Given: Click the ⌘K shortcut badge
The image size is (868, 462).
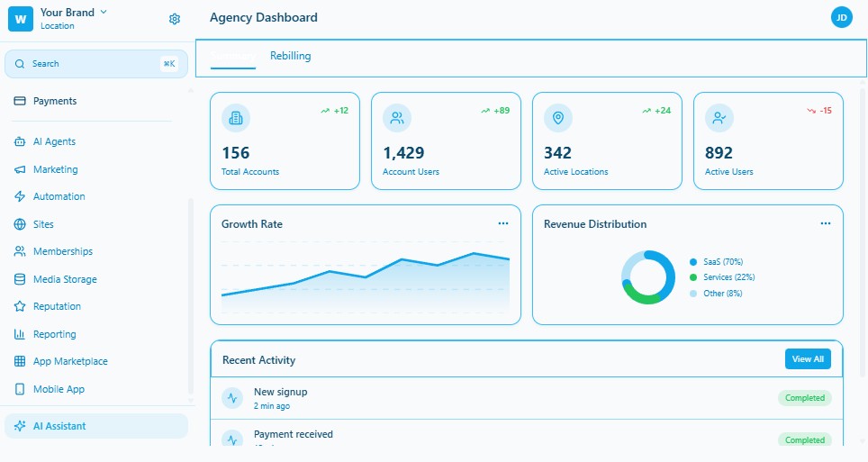Looking at the screenshot, I should (x=169, y=64).
